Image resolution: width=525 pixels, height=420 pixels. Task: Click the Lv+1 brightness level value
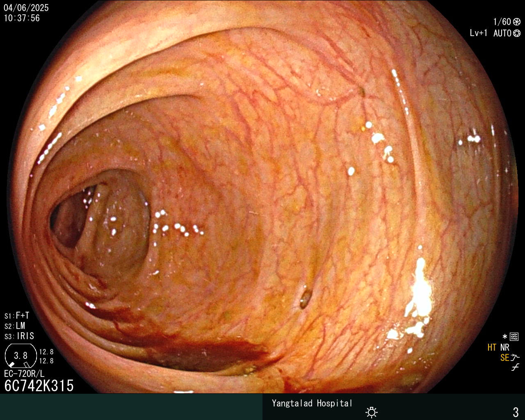[479, 33]
